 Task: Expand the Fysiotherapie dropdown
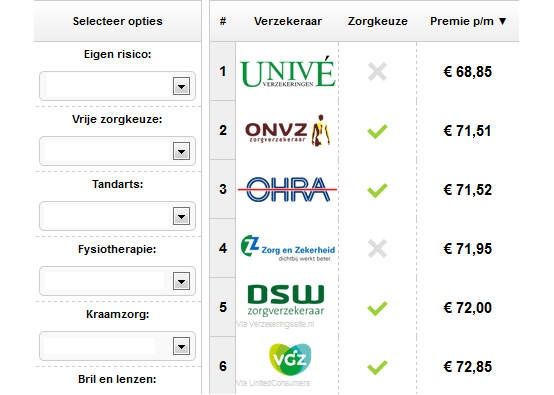pyautogui.click(x=117, y=281)
